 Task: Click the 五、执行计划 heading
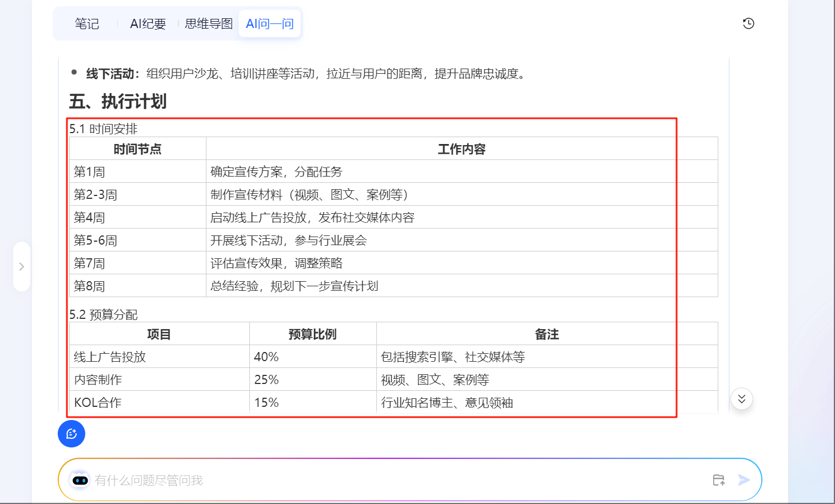pos(118,102)
